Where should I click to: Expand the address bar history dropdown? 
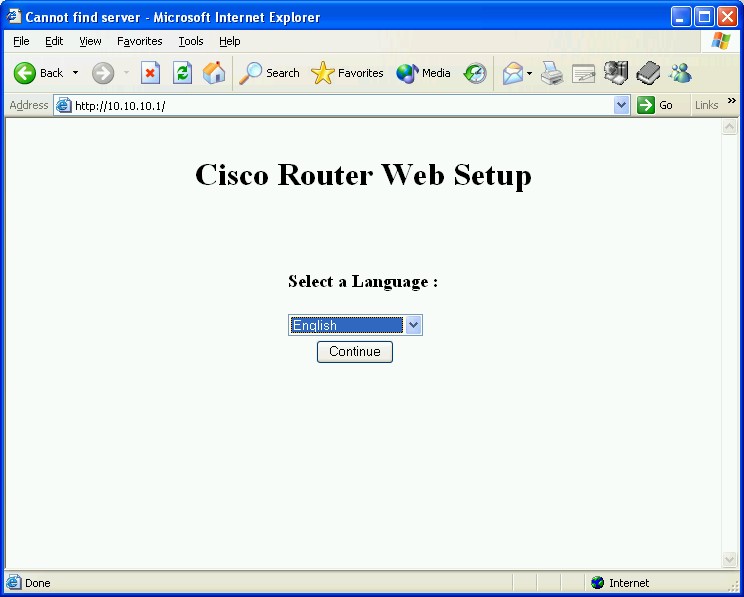621,105
